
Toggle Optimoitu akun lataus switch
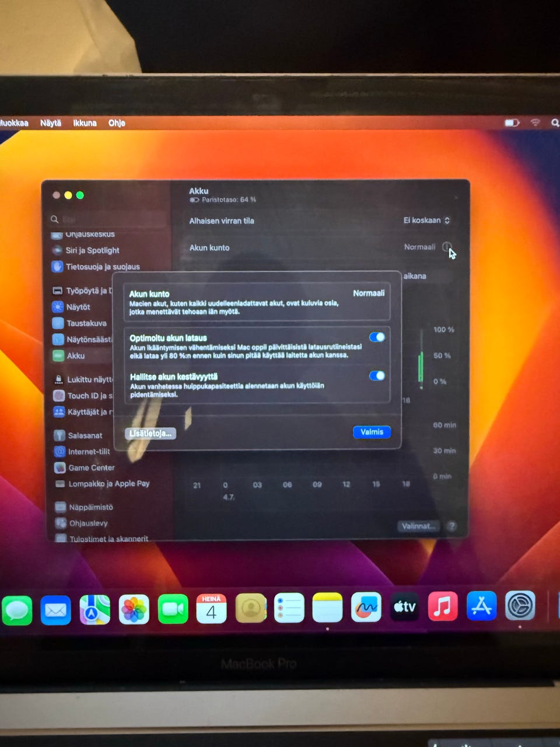point(377,337)
